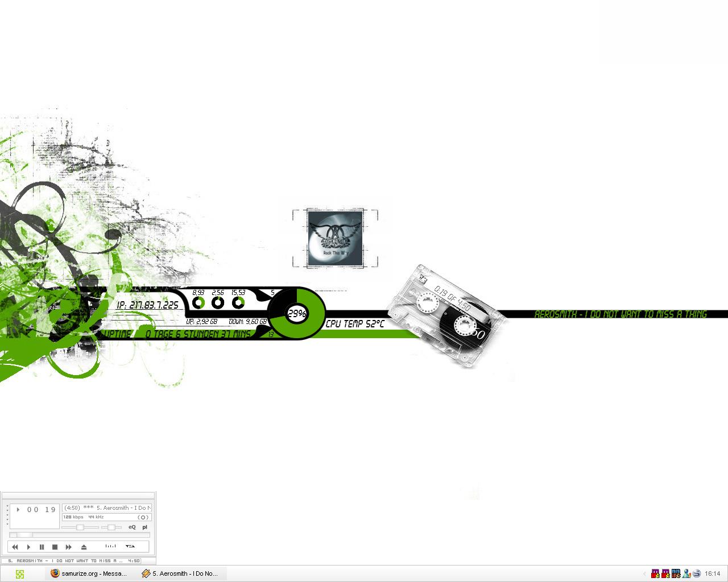Pause the Aerosmith song
Screen dimensions: 728x582
click(42, 547)
